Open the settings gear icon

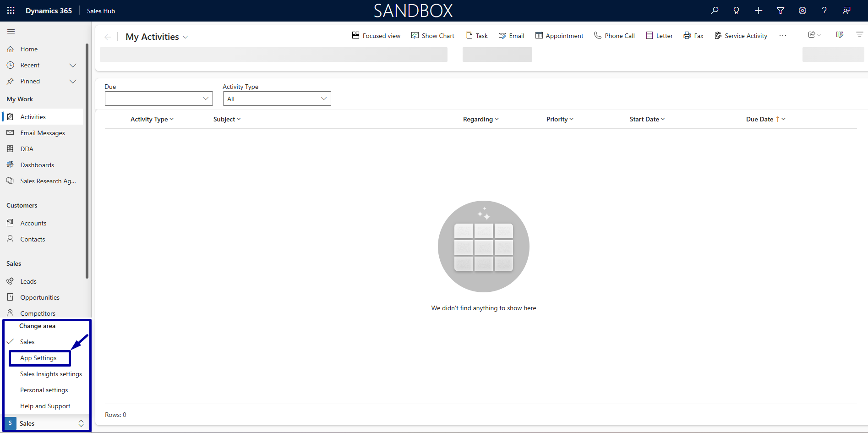(x=802, y=11)
